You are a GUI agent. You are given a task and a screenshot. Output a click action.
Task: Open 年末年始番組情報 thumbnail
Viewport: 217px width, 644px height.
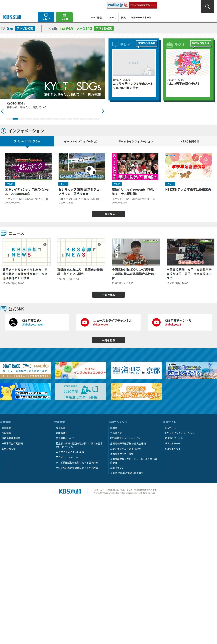tap(188, 167)
